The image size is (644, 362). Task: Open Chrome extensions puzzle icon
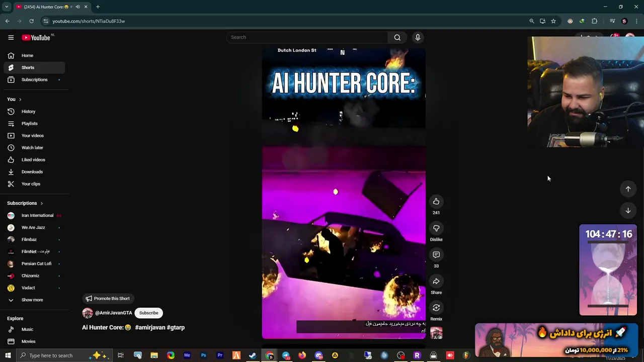(595, 21)
